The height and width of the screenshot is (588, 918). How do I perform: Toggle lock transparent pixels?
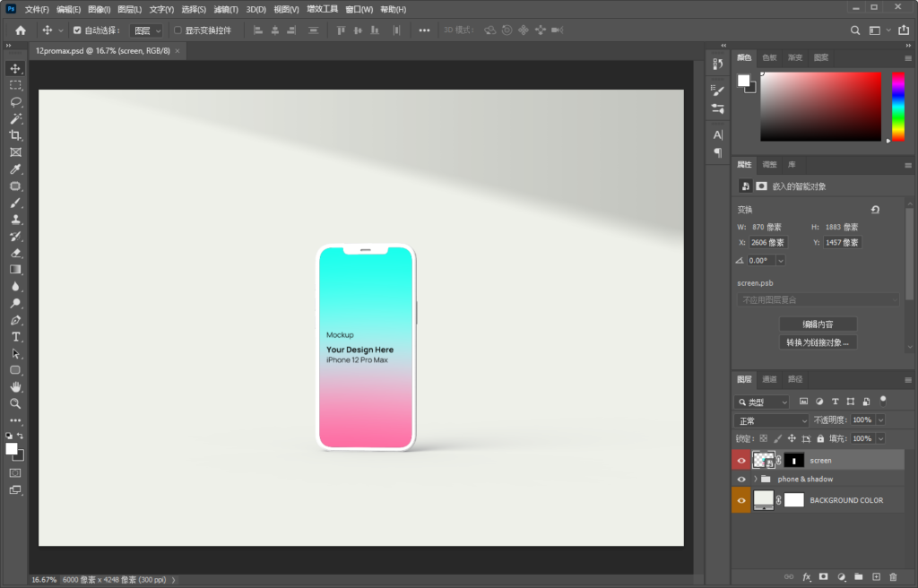(x=764, y=438)
